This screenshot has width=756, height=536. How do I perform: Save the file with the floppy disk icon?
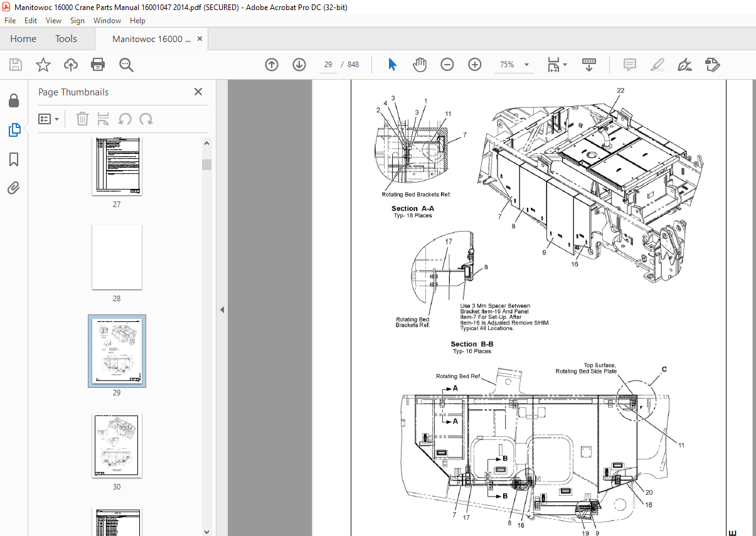coord(16,65)
